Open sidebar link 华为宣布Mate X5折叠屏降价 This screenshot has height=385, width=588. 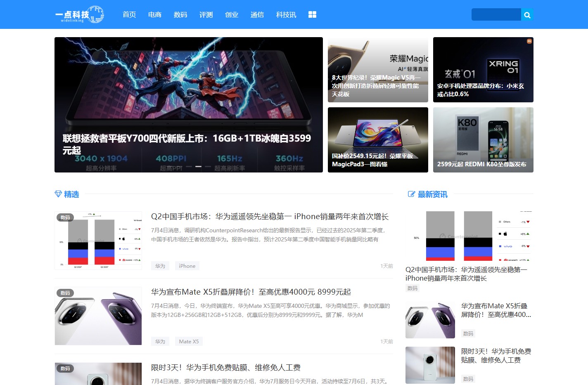pyautogui.click(x=496, y=310)
